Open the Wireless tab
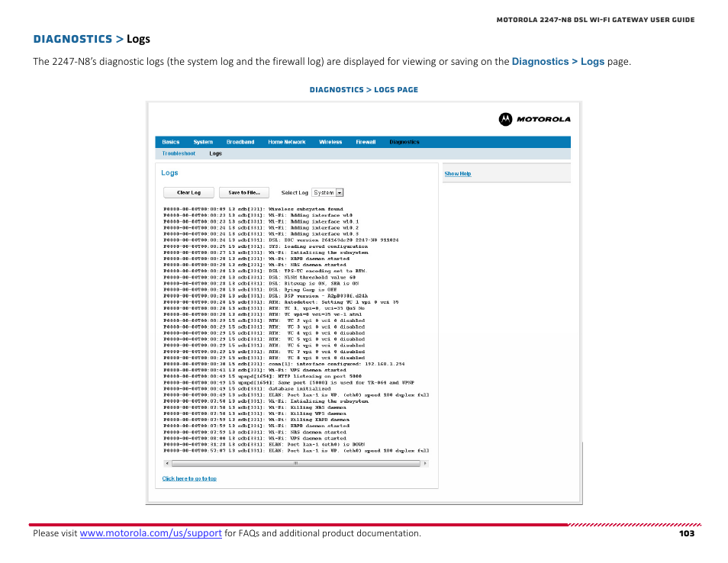 click(x=330, y=142)
